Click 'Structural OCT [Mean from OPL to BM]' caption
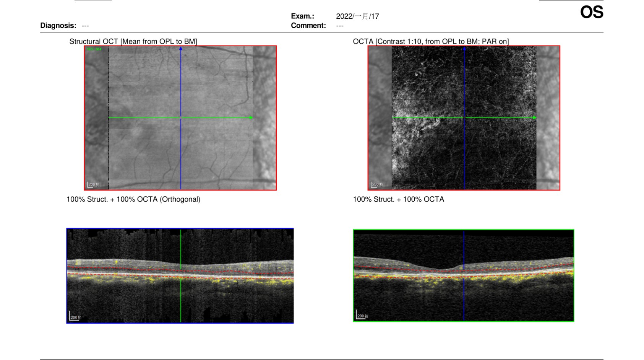644x360 pixels. tap(133, 41)
